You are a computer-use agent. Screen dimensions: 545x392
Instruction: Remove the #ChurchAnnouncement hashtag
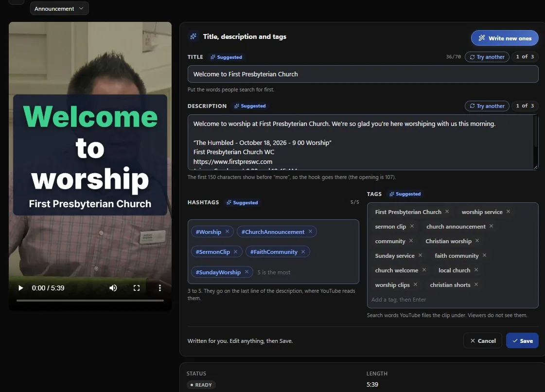pos(310,232)
